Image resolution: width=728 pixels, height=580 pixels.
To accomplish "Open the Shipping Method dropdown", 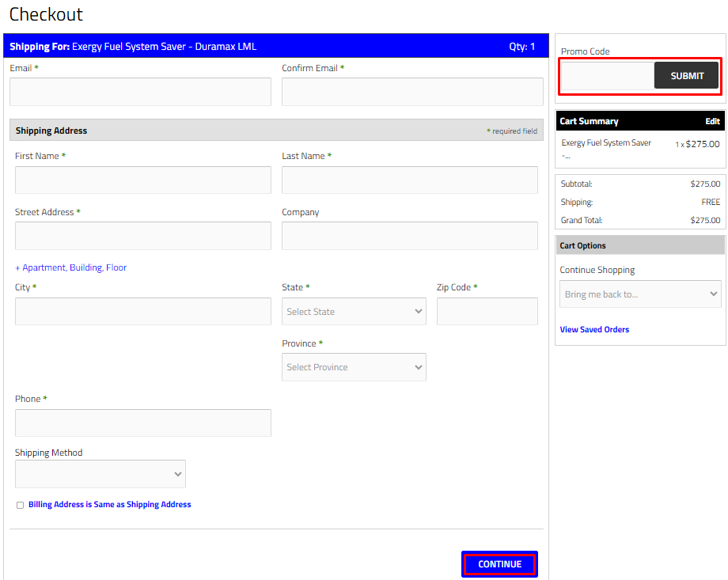I will click(x=100, y=474).
